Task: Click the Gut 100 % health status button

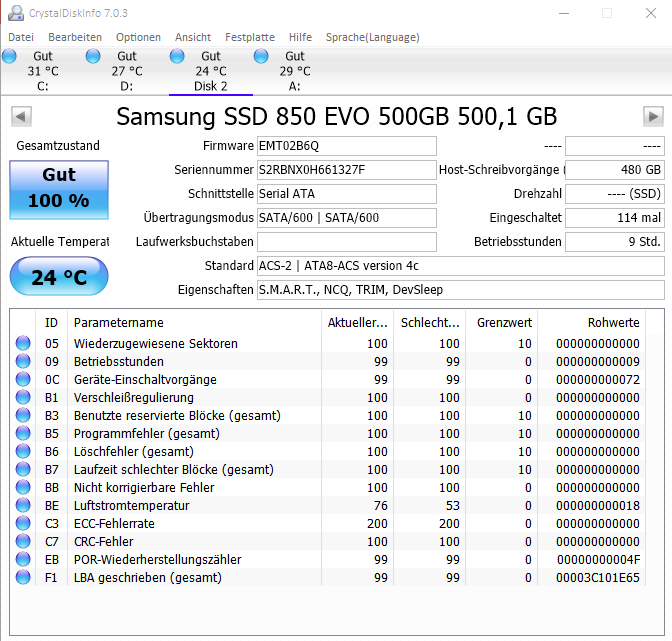Action: point(59,190)
